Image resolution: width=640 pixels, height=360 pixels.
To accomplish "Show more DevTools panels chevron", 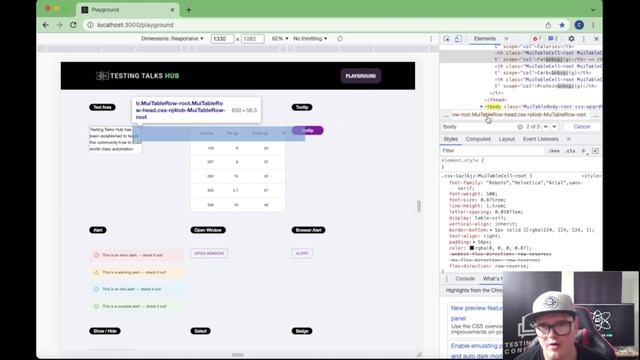I will point(507,38).
